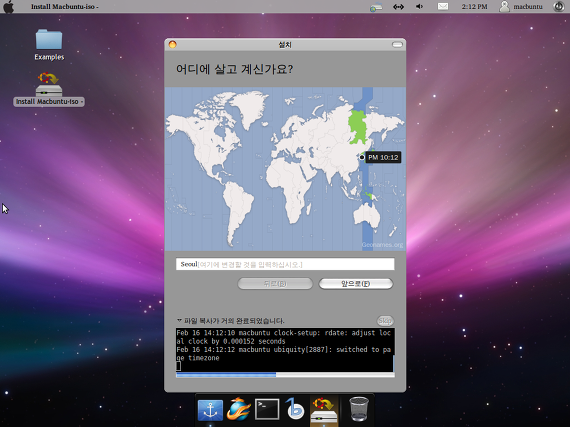The height and width of the screenshot is (427, 570).
Task: Launch the blue letter b dock icon
Action: pos(294,408)
